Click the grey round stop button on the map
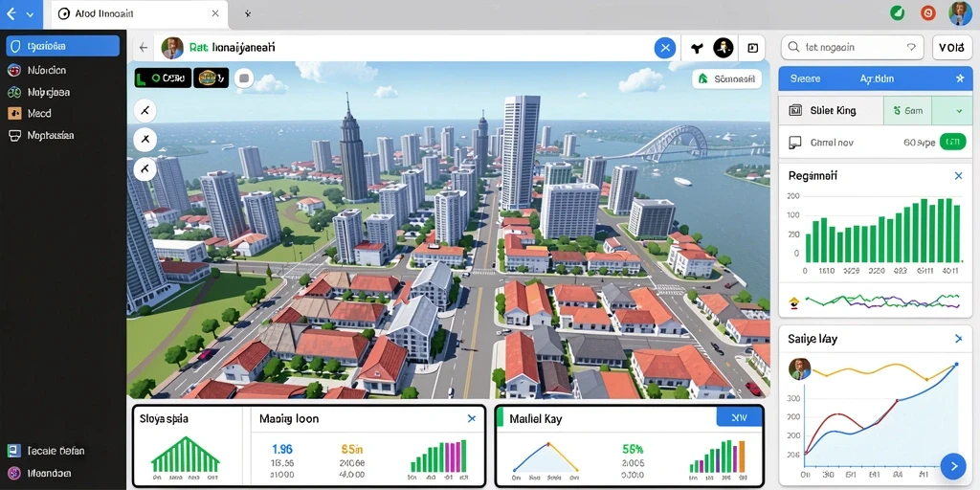This screenshot has height=490, width=980. click(x=244, y=78)
